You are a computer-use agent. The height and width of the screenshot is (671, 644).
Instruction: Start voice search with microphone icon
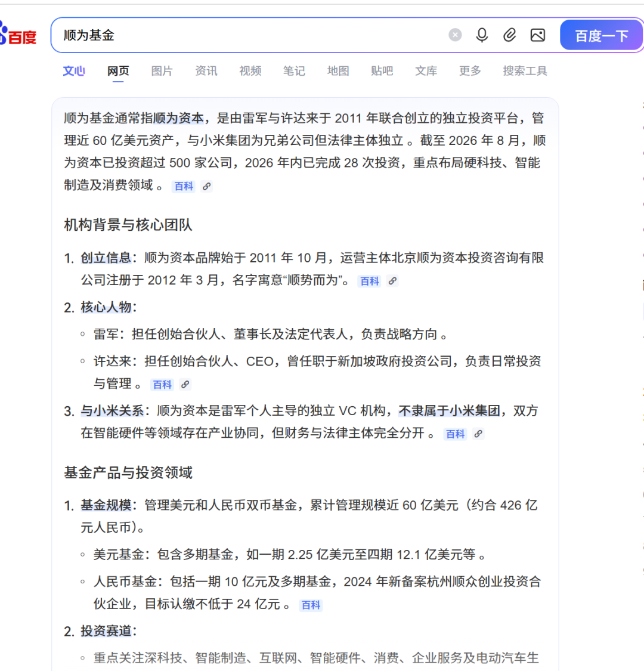[x=482, y=35]
